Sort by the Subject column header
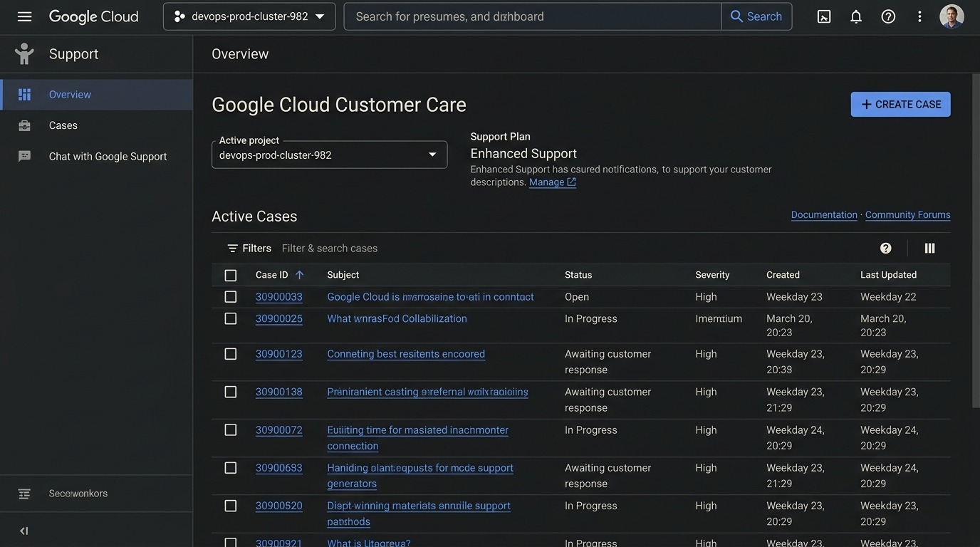 [343, 275]
